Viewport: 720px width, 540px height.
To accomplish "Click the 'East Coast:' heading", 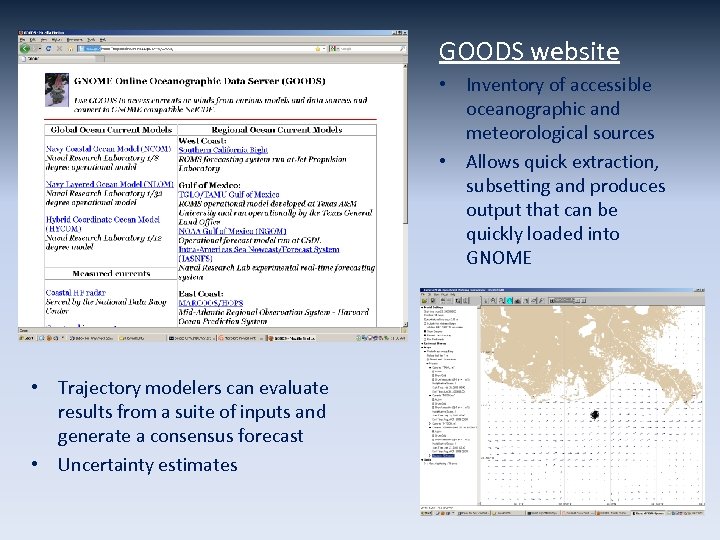I will click(201, 293).
